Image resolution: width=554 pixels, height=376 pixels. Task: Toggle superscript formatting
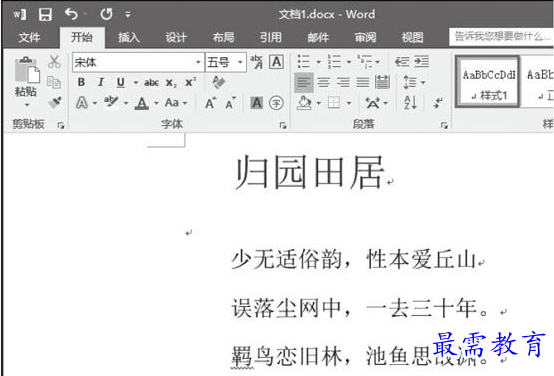(x=191, y=82)
